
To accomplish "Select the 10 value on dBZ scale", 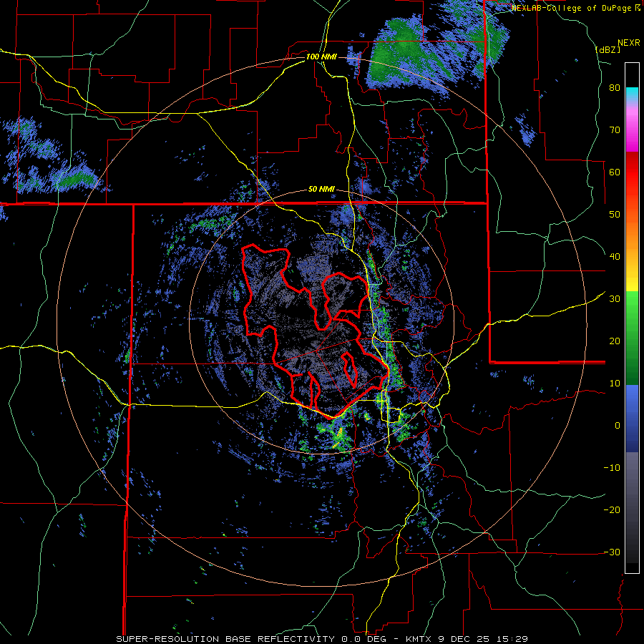I will [615, 384].
